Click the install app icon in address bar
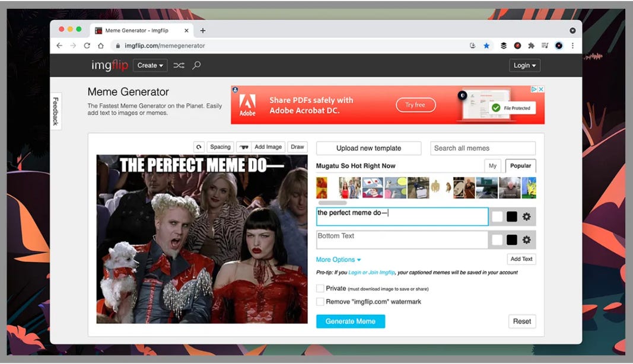 click(x=473, y=46)
